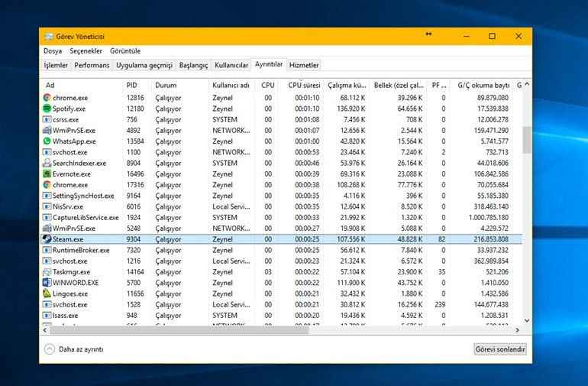Click the Steam.exe process icon
588x386 pixels.
click(x=47, y=239)
